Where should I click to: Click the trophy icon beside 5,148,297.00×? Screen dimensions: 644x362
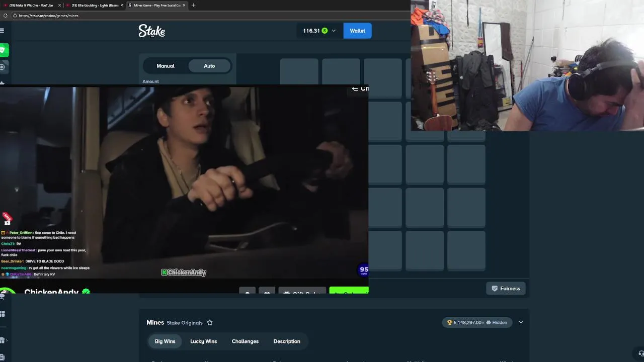coord(450,323)
